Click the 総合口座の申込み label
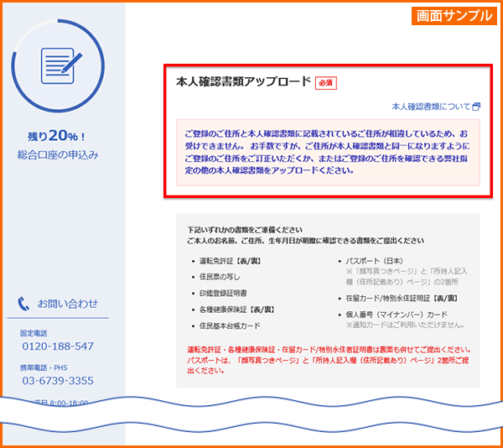Image resolution: width=503 pixels, height=448 pixels. [58, 155]
